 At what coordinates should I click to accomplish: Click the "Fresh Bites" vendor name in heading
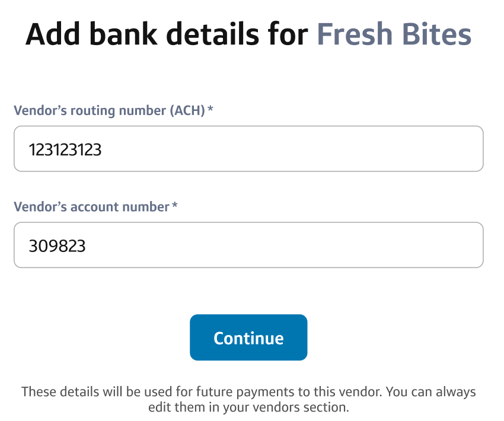[394, 34]
